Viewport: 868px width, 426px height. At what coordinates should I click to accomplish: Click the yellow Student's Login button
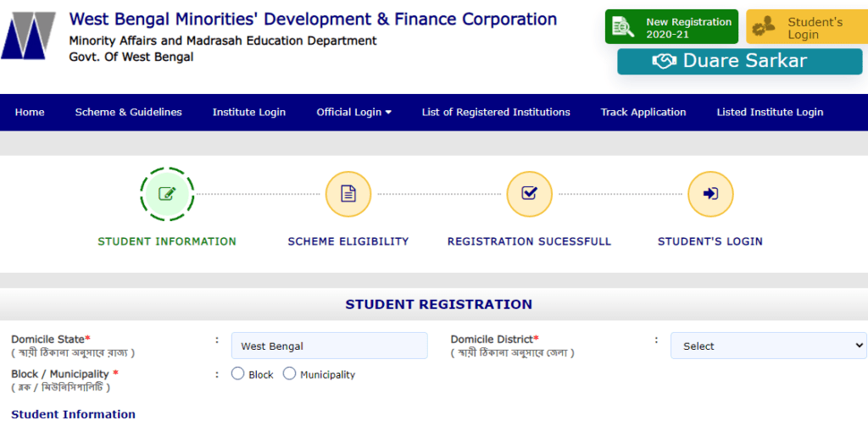807,26
